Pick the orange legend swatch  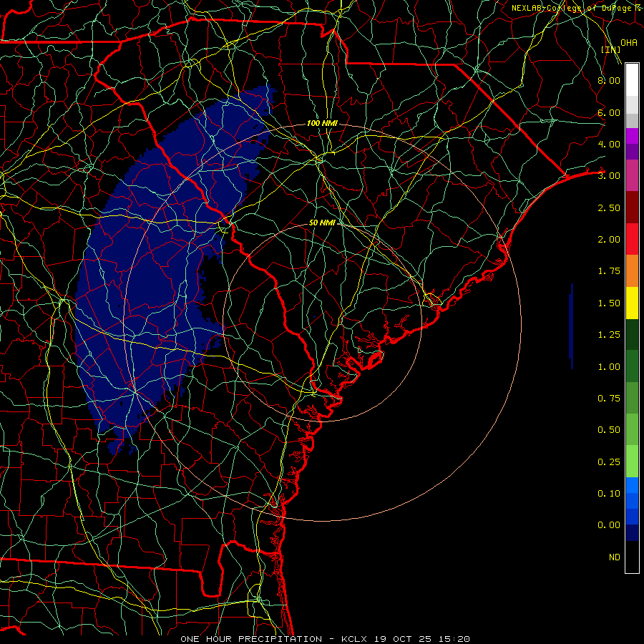[x=632, y=271]
